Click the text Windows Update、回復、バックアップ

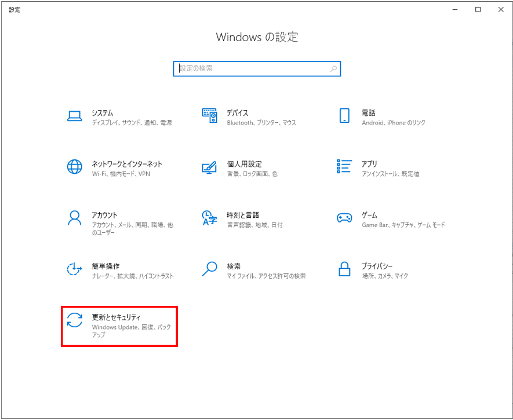(x=132, y=331)
